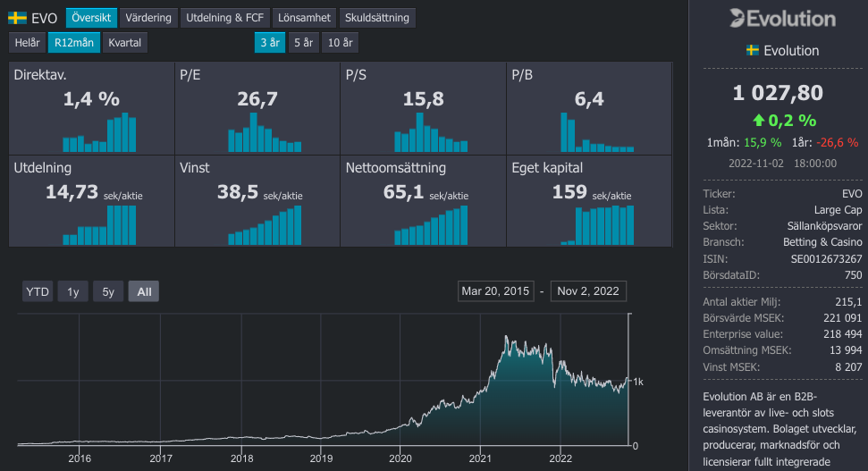868x471 pixels.
Task: Click the Evolution logo in the sidebar
Action: click(780, 18)
